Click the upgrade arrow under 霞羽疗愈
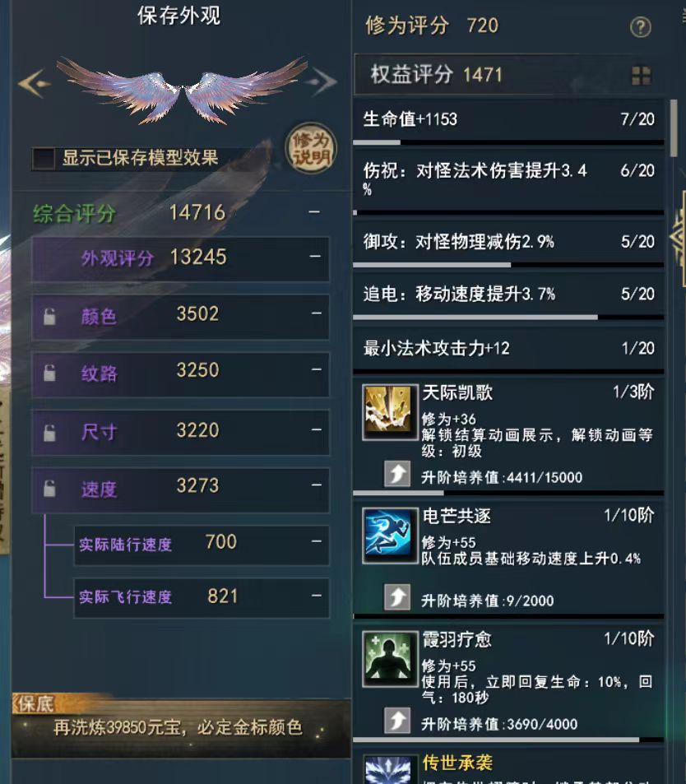 tap(397, 721)
